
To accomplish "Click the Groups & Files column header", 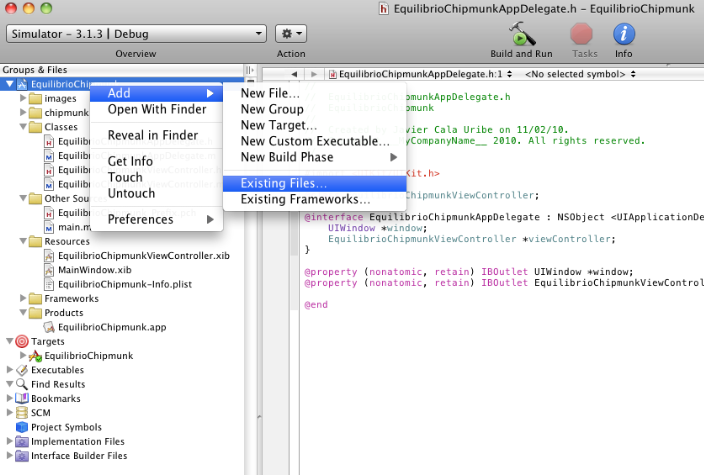I will click(x=122, y=70).
